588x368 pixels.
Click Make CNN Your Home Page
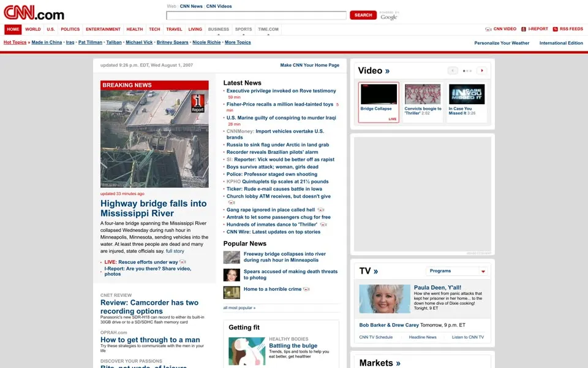click(310, 66)
